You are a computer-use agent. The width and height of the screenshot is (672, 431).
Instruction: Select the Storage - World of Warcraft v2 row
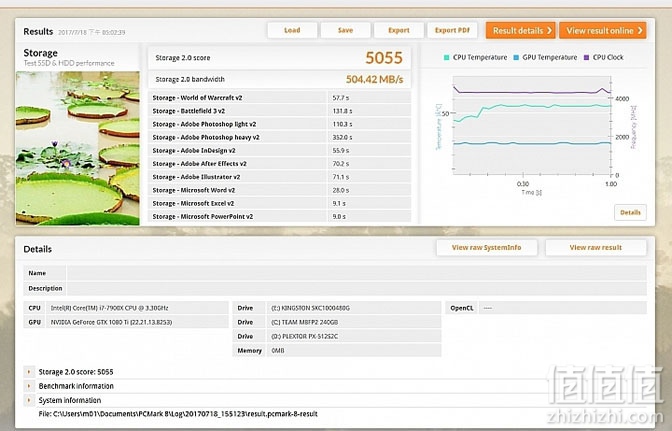click(x=279, y=98)
